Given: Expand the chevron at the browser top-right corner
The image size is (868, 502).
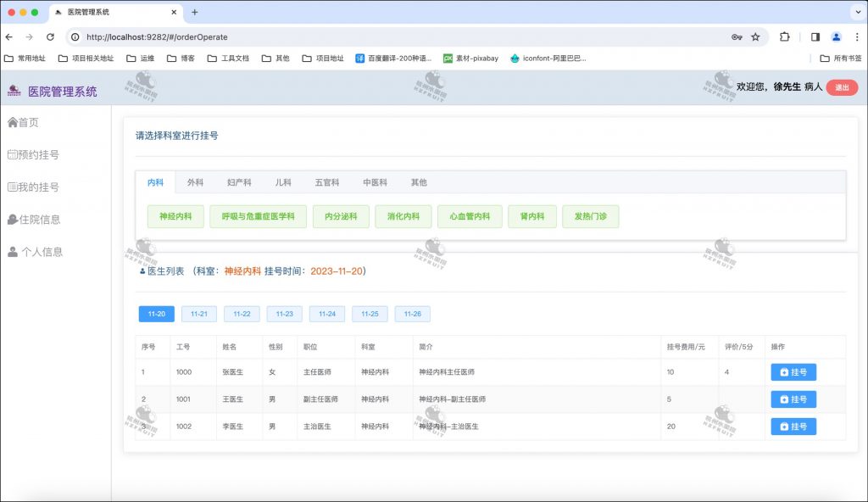Looking at the screenshot, I should (x=857, y=12).
